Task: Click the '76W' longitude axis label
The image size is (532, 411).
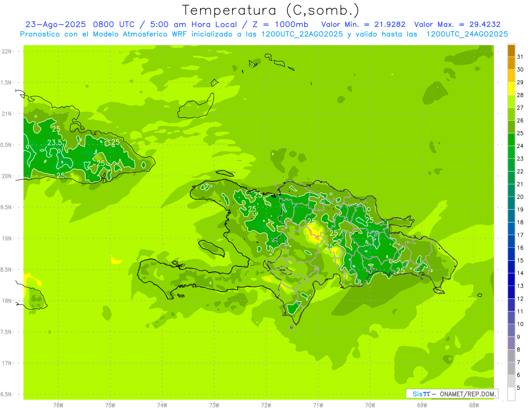Action: point(58,405)
